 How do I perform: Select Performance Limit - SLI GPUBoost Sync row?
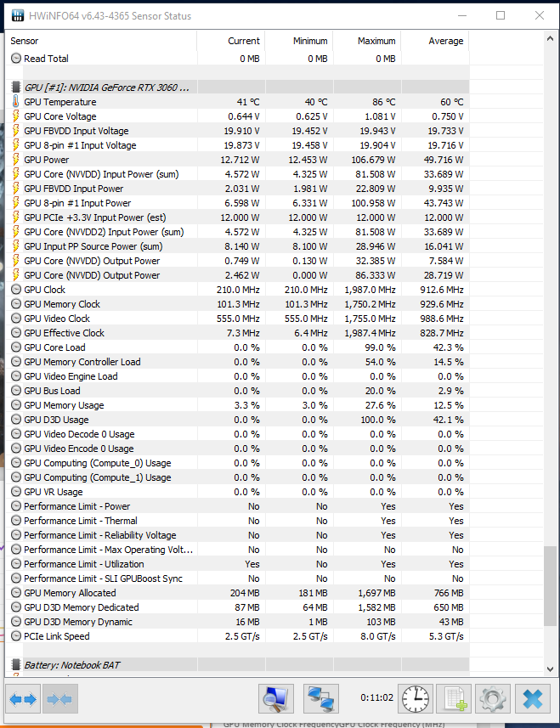(237, 578)
